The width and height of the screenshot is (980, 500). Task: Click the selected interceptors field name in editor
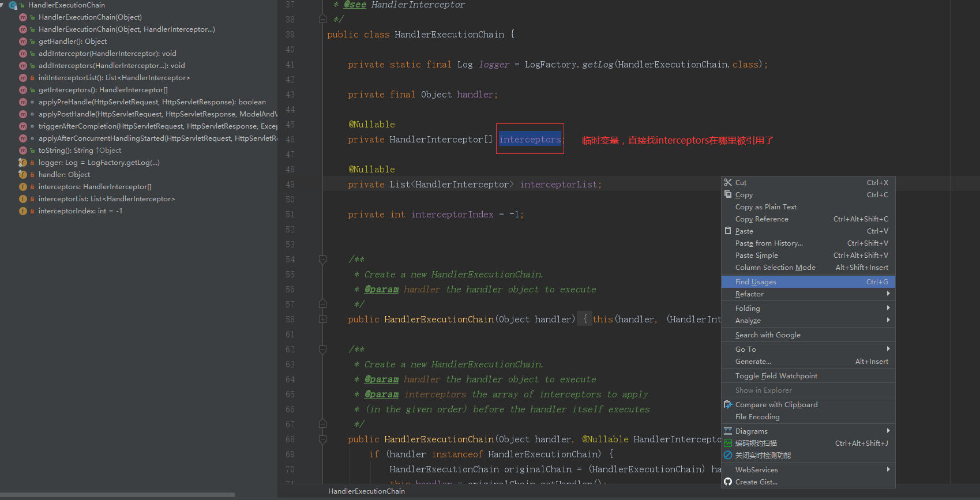[530, 140]
